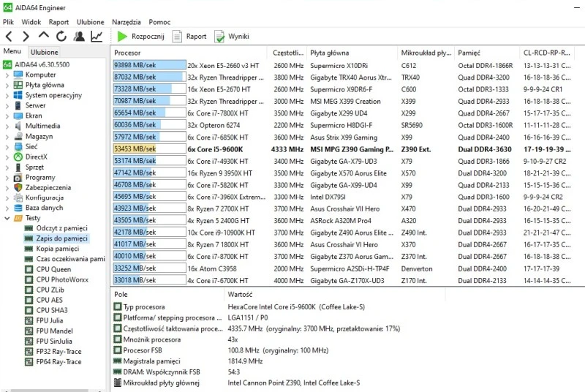Go up one level with up arrow
The height and width of the screenshot is (392, 585).
tap(43, 36)
